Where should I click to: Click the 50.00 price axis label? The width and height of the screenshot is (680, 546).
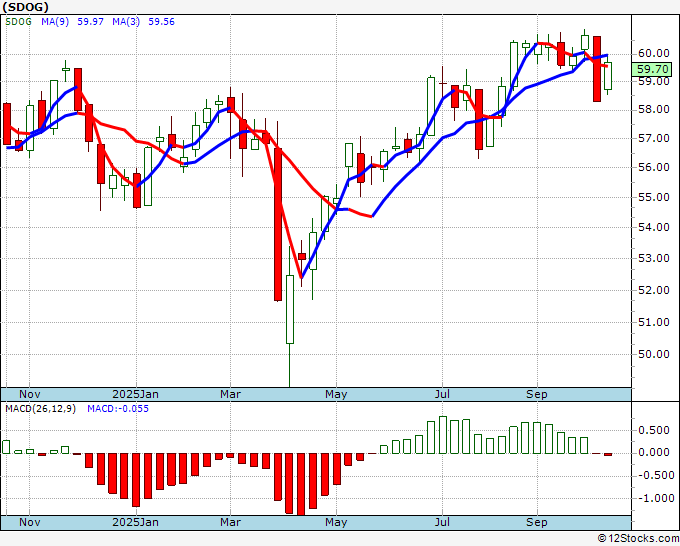coord(654,354)
